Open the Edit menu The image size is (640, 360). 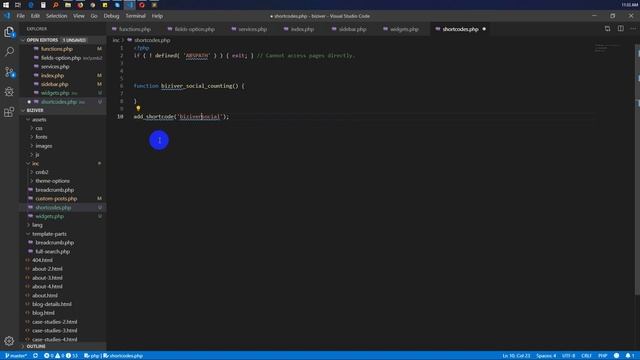35,16
